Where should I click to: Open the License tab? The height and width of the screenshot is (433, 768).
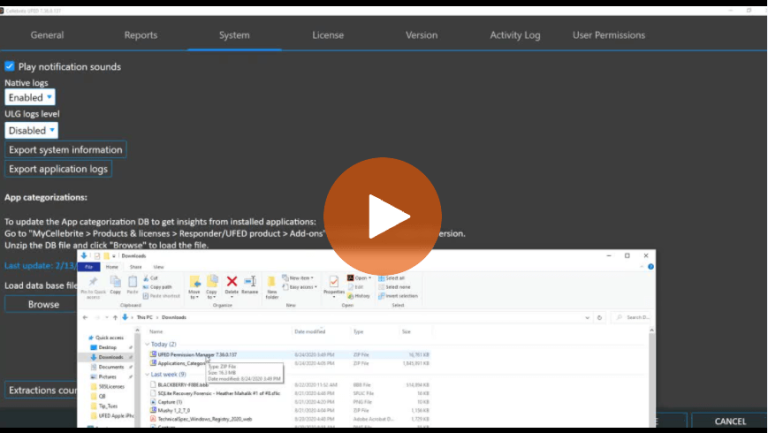pyautogui.click(x=328, y=35)
